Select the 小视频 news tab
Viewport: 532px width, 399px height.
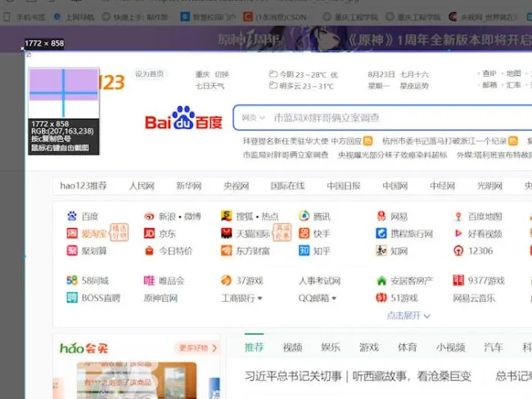click(x=450, y=347)
